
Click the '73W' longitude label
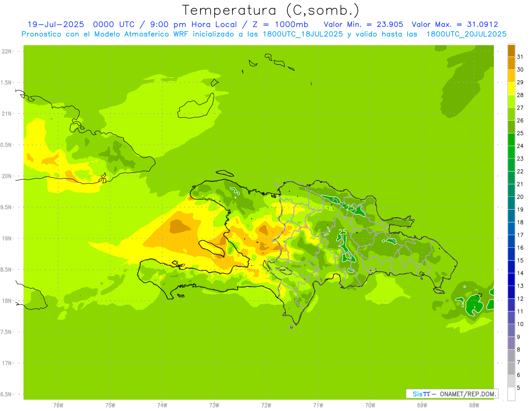[x=214, y=405]
